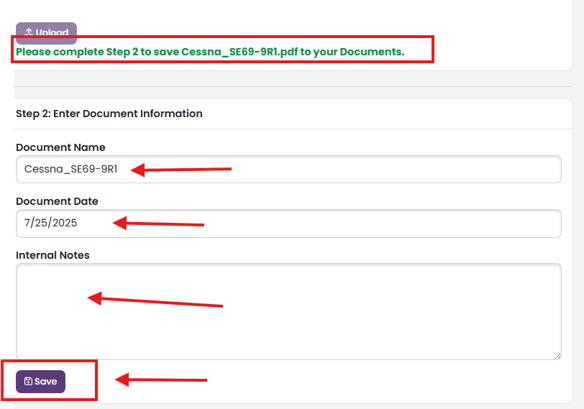Image resolution: width=584 pixels, height=409 pixels.
Task: Click the floppy disk icon on Save
Action: tap(28, 381)
